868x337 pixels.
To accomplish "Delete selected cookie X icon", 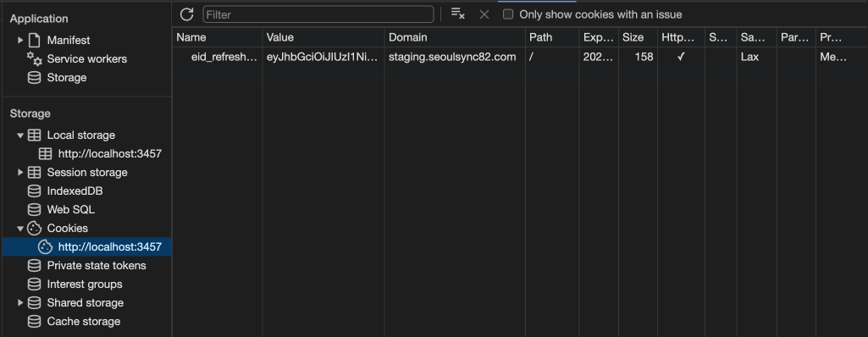I will click(x=484, y=14).
